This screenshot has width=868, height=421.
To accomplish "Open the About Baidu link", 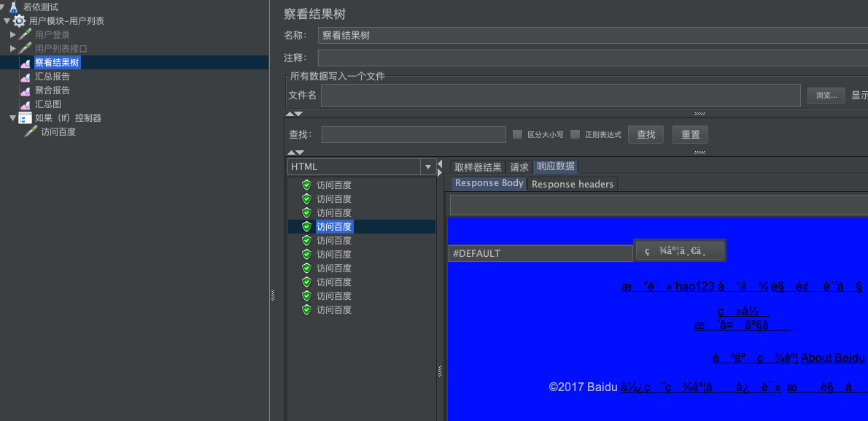I will [x=832, y=358].
